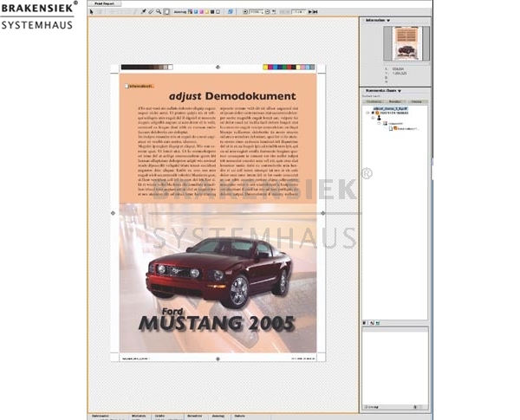
Task: Toggle the white paper channel
Action: click(x=218, y=11)
